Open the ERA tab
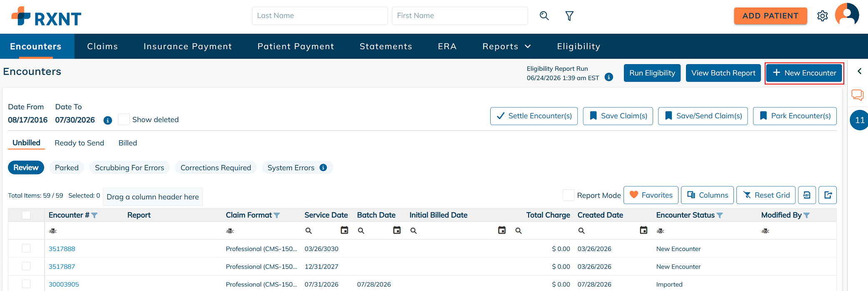 point(447,46)
